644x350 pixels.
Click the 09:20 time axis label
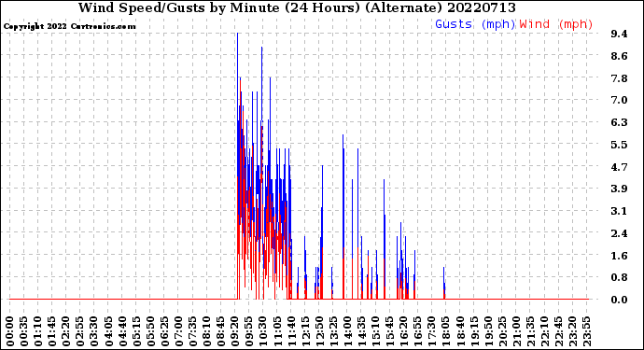235,331
